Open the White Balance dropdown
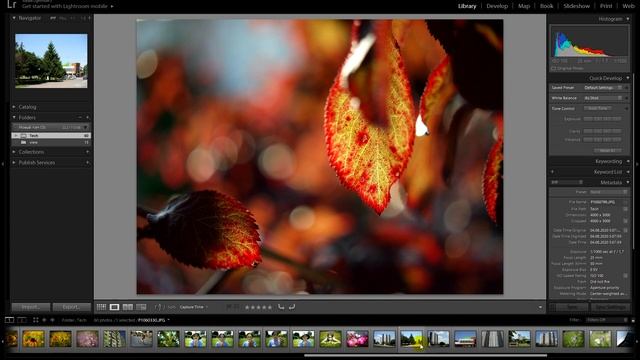Image resolution: width=640 pixels, height=360 pixels. click(x=603, y=98)
